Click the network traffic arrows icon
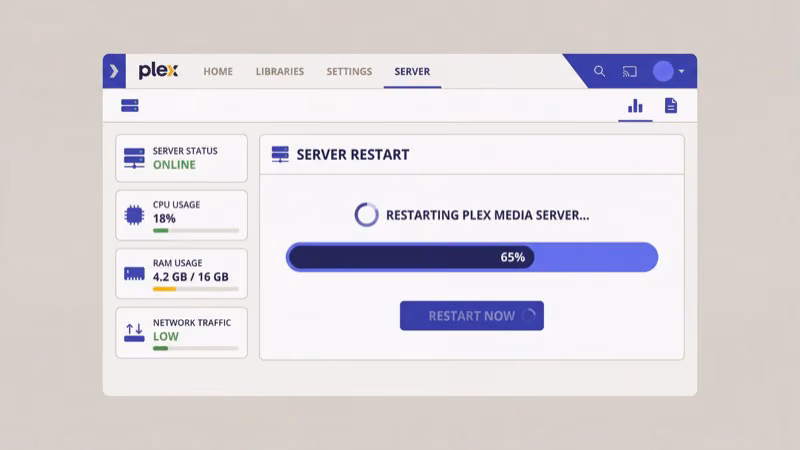 (134, 333)
